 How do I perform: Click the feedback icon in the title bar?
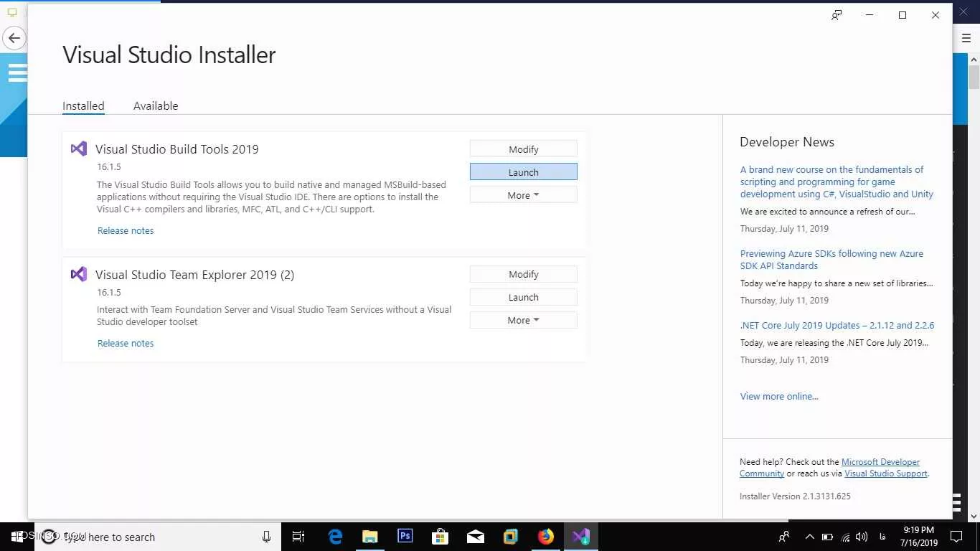click(x=837, y=15)
